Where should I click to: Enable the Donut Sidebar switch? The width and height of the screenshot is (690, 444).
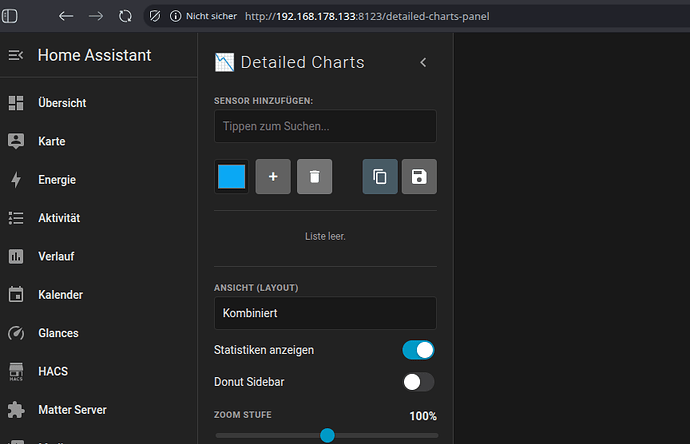418,381
